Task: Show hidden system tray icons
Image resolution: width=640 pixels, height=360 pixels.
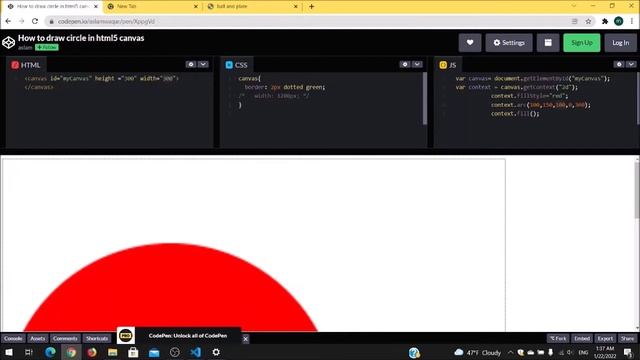Action: [510, 352]
